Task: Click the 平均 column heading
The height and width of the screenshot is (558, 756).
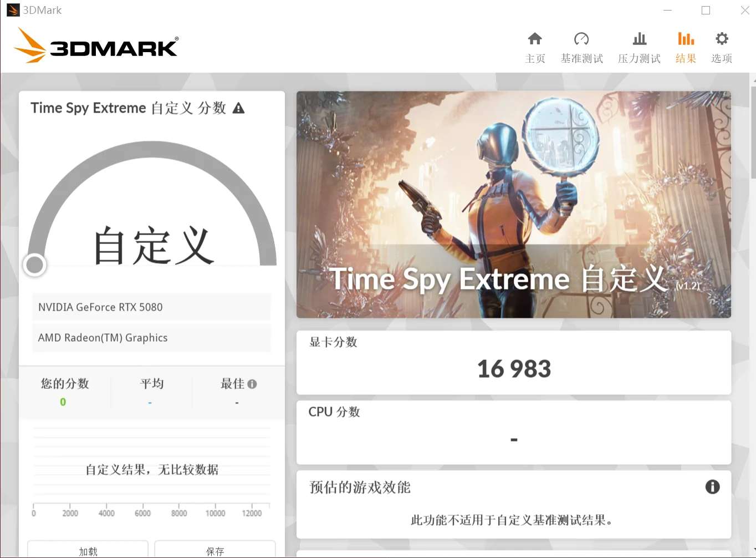Action: (x=152, y=384)
